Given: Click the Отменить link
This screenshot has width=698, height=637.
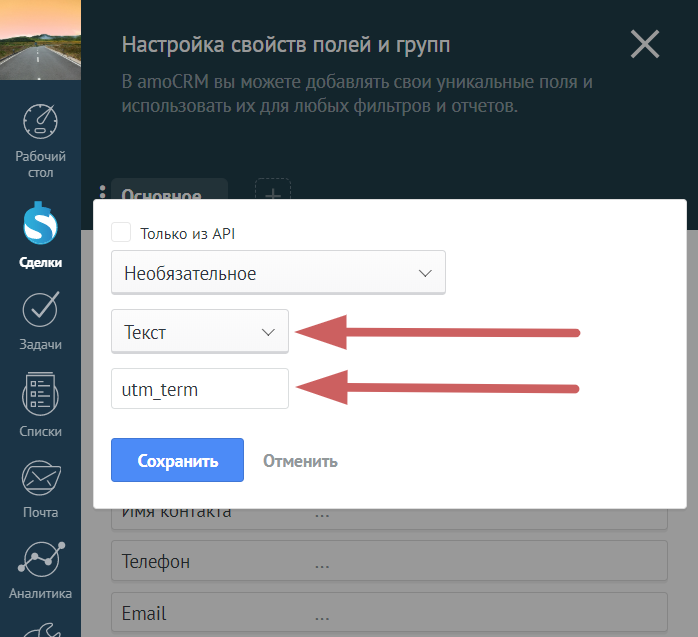Looking at the screenshot, I should [x=300, y=461].
